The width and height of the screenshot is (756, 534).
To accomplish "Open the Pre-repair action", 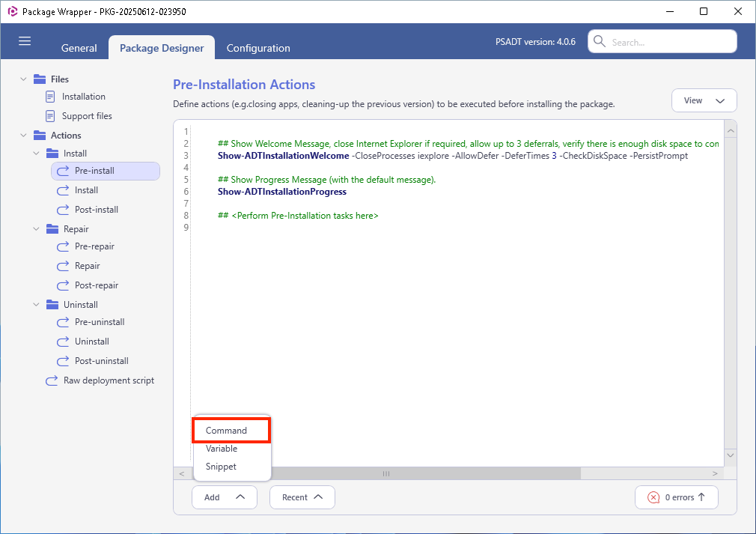I will point(94,246).
